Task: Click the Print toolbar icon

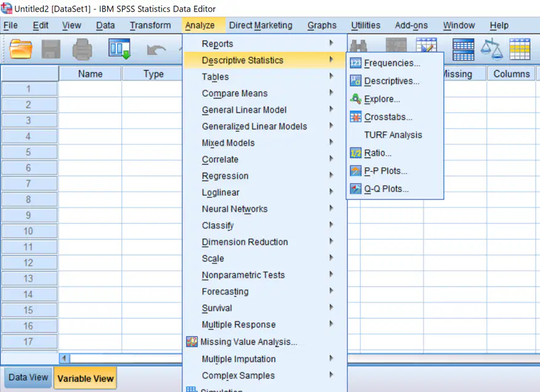Action: click(82, 49)
